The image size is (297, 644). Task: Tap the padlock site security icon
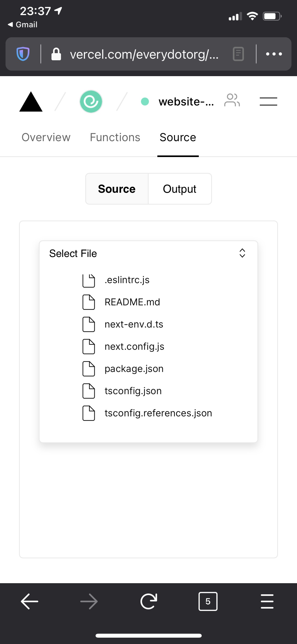pyautogui.click(x=56, y=54)
